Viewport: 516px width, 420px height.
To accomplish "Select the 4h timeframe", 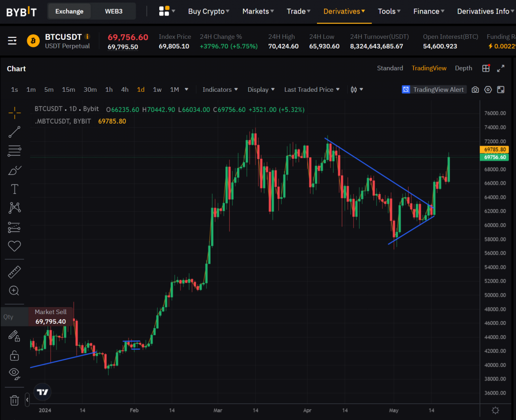I will point(124,90).
